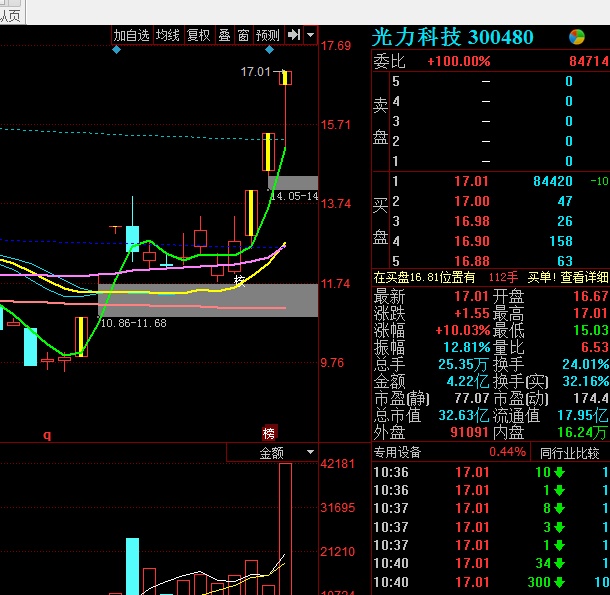Click the left blue diamond marker
The image size is (610, 595).
[x=116, y=49]
